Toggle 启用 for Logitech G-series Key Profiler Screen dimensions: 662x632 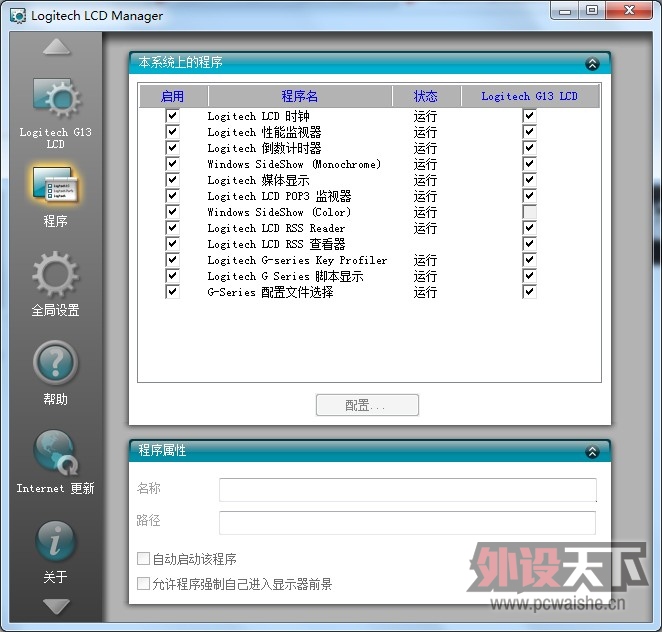[x=172, y=260]
